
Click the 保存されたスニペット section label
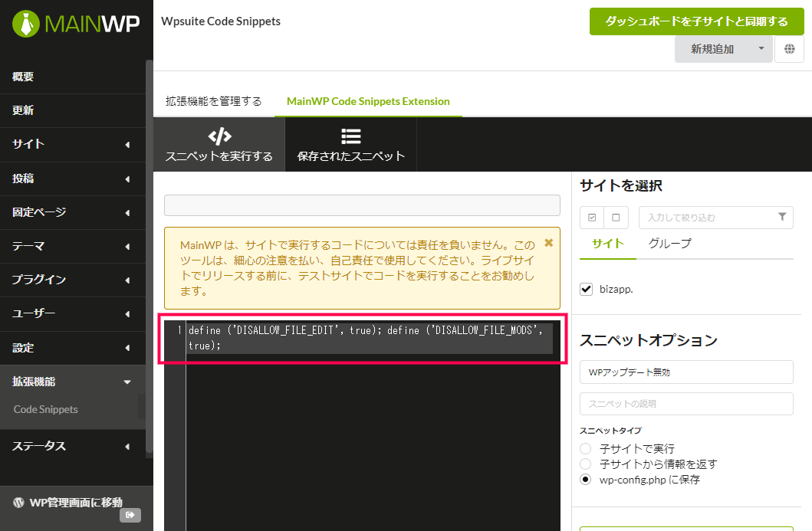click(351, 156)
